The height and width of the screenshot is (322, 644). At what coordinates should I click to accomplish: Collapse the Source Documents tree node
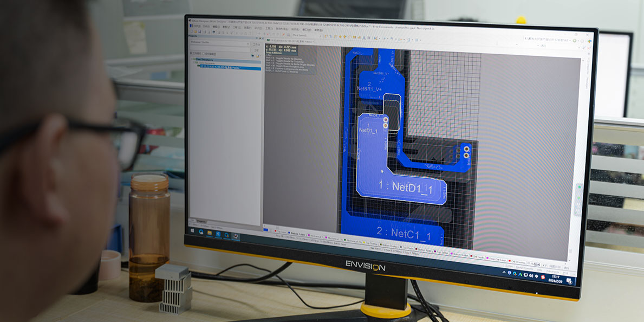[194, 62]
